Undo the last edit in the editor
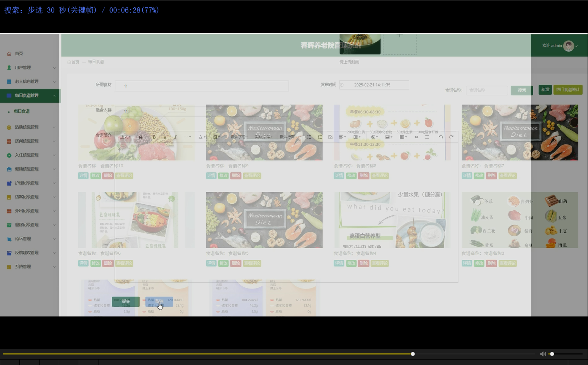This screenshot has width=588, height=365. 441,137
